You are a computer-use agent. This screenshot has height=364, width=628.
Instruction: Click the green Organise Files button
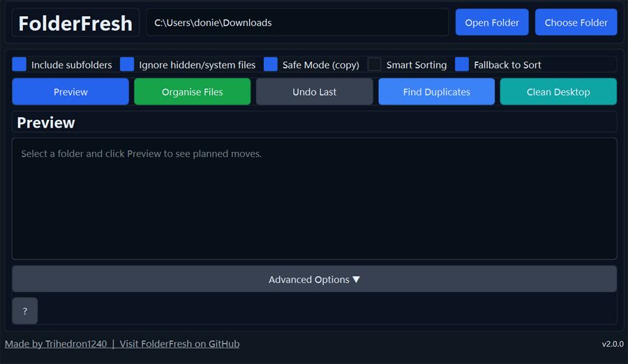click(x=192, y=91)
